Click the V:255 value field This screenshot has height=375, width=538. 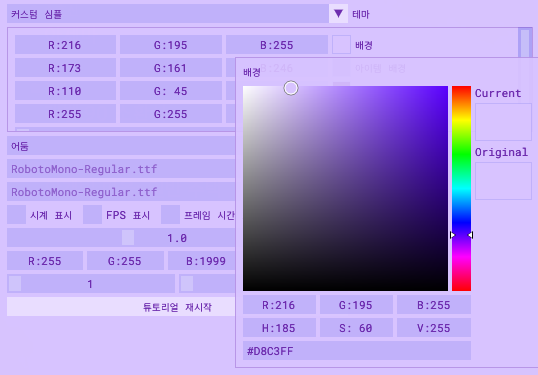(x=434, y=328)
